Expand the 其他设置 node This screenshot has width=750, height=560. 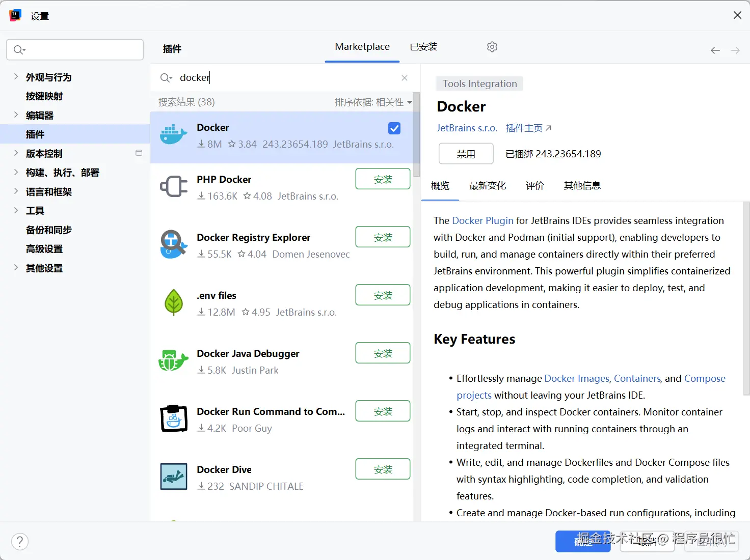pyautogui.click(x=16, y=268)
